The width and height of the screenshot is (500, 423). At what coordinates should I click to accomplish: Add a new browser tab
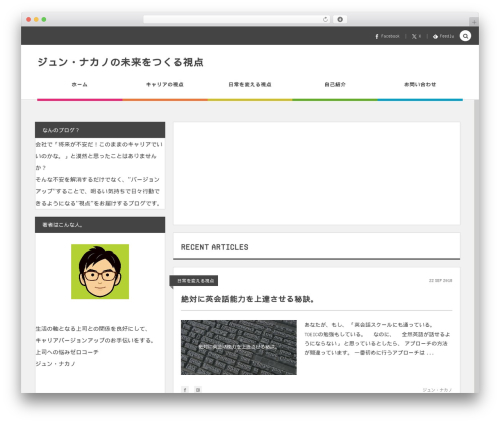pyautogui.click(x=474, y=22)
